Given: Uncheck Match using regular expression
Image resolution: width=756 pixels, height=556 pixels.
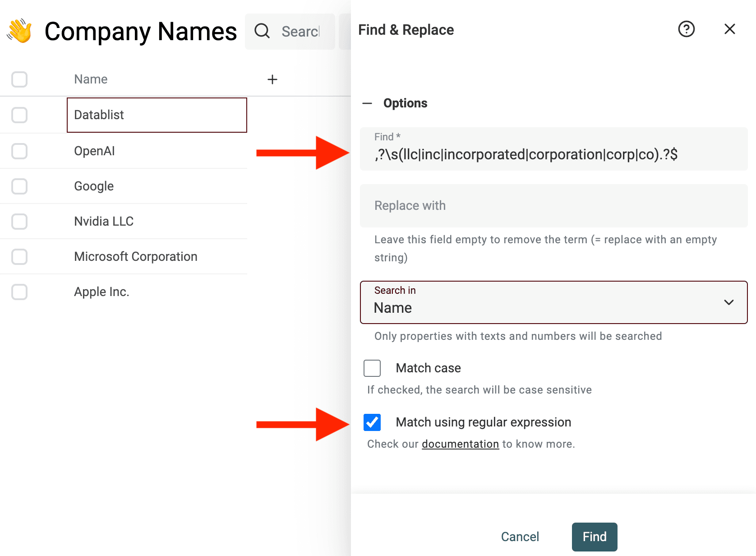Looking at the screenshot, I should (x=372, y=422).
